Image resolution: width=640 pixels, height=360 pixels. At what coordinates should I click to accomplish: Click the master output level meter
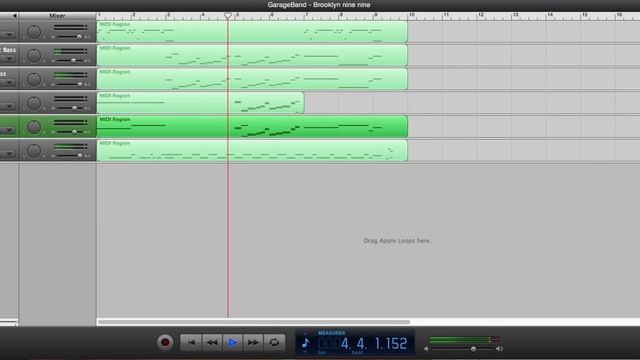pos(464,340)
